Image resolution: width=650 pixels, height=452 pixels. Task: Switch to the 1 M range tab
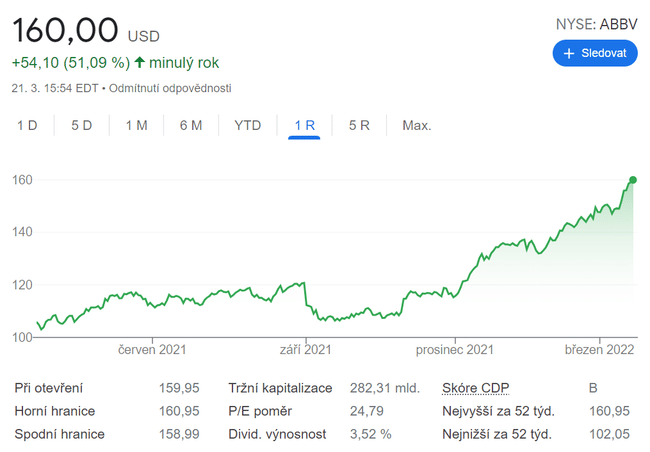pos(136,125)
